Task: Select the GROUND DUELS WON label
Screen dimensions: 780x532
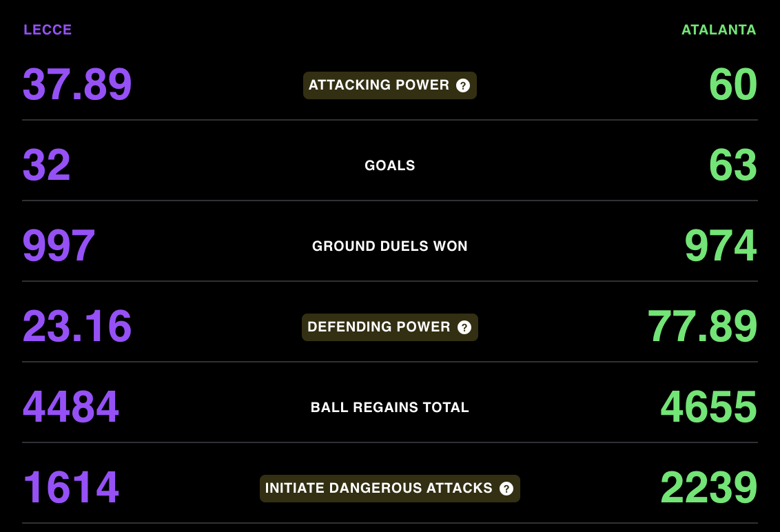Action: (x=390, y=246)
